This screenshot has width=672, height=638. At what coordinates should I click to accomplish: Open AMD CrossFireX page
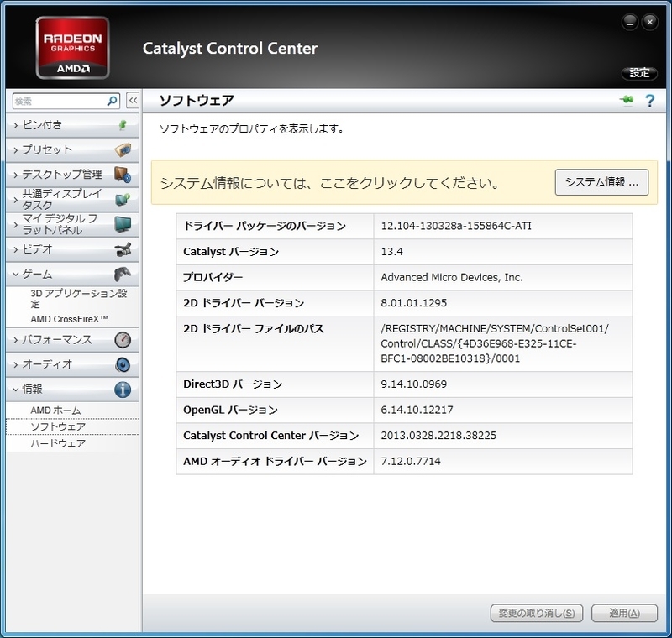click(69, 319)
